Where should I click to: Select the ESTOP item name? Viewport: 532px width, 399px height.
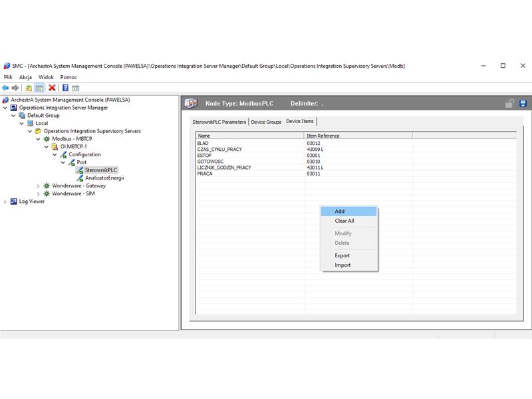pyautogui.click(x=204, y=156)
